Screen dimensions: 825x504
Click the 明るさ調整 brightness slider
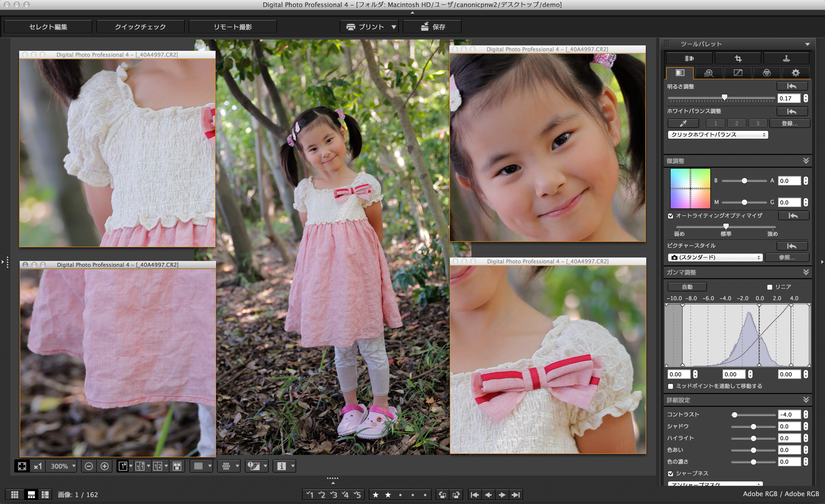pyautogui.click(x=724, y=98)
